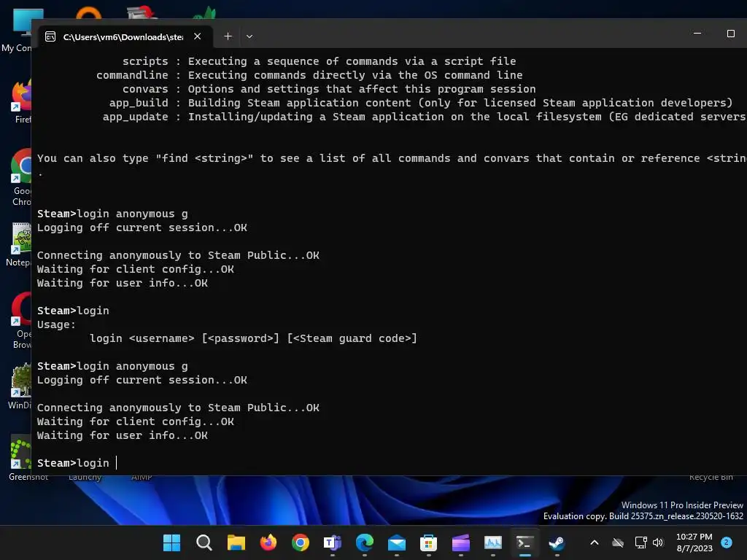Click the 'commandline' help line
The height and width of the screenshot is (560, 747).
tap(309, 75)
